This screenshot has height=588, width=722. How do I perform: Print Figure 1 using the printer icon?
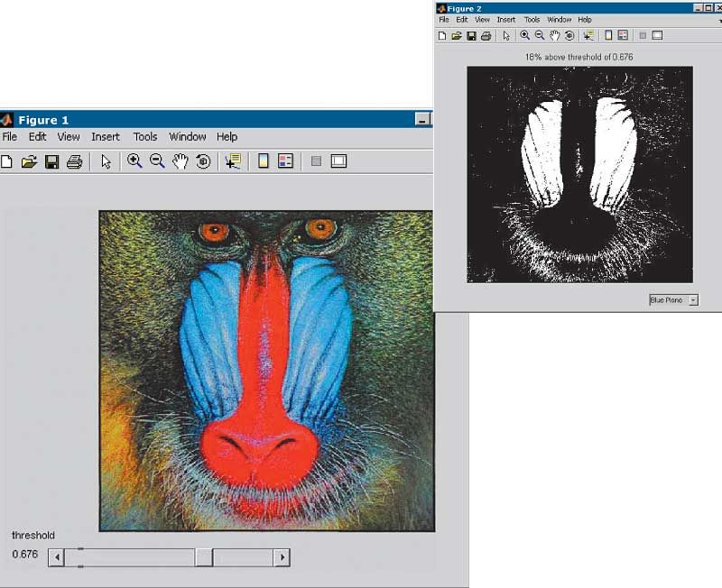(74, 162)
